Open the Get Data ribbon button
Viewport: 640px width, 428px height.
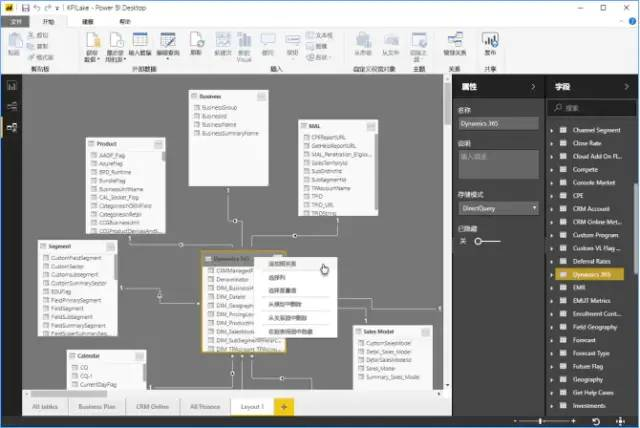[93, 47]
